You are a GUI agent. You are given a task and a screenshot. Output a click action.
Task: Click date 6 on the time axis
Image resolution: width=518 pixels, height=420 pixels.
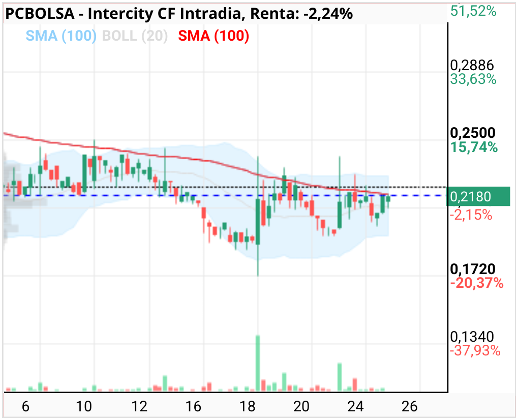[25, 406]
